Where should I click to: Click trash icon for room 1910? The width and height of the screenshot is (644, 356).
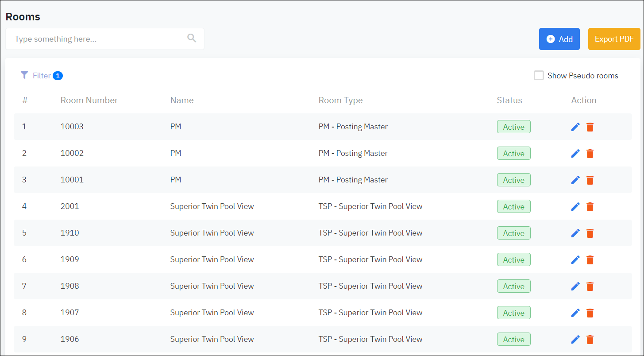coord(590,233)
